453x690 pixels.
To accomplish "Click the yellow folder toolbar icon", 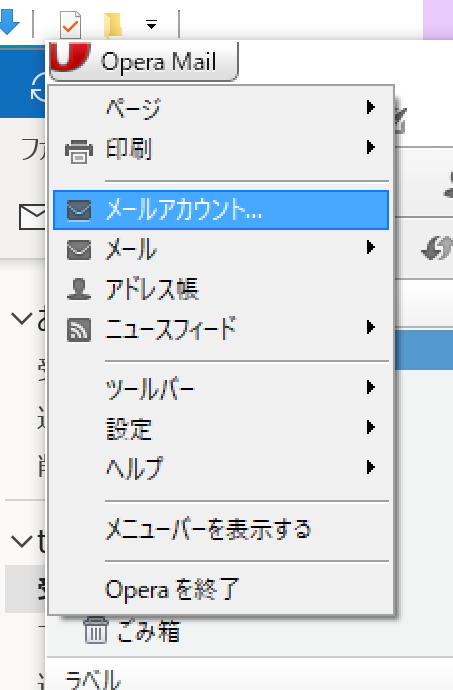I will 113,25.
